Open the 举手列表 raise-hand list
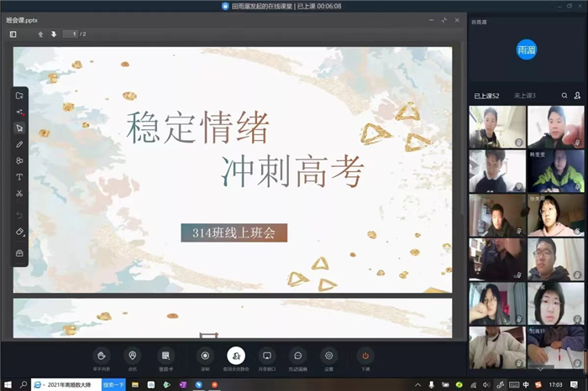 [102, 357]
